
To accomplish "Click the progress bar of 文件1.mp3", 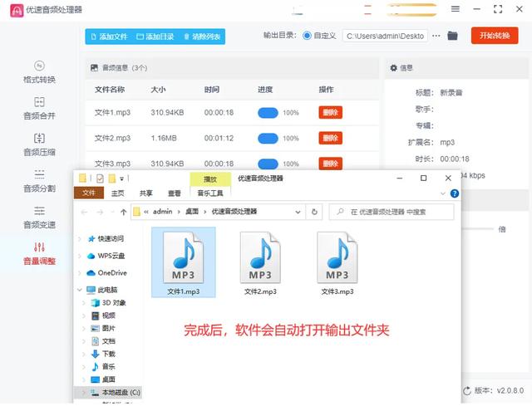I will (x=268, y=113).
